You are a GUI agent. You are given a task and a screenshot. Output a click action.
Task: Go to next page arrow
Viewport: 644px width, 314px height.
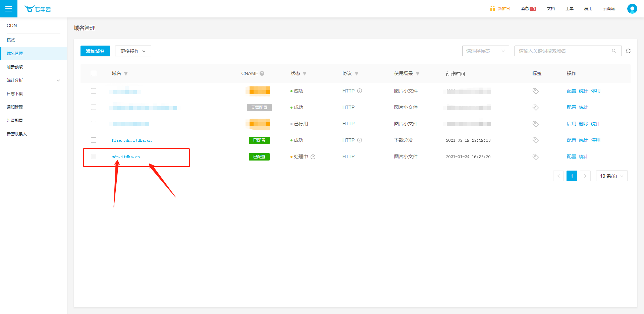(x=585, y=176)
